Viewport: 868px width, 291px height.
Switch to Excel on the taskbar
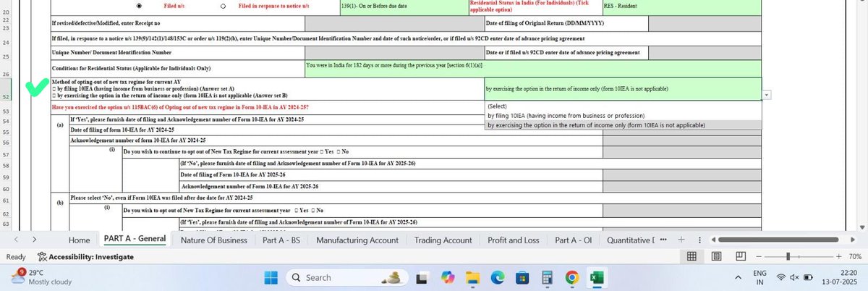(x=597, y=278)
